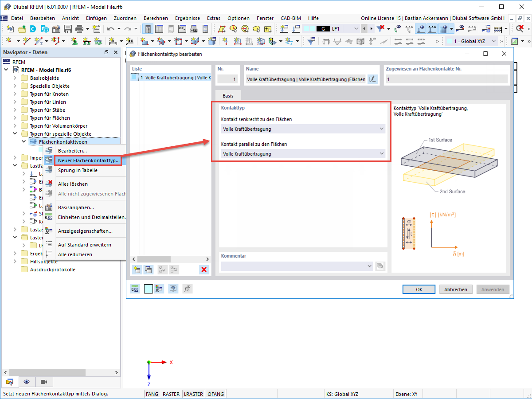
Task: Choose 'Alles löschen' in context menu
Action: [x=73, y=184]
